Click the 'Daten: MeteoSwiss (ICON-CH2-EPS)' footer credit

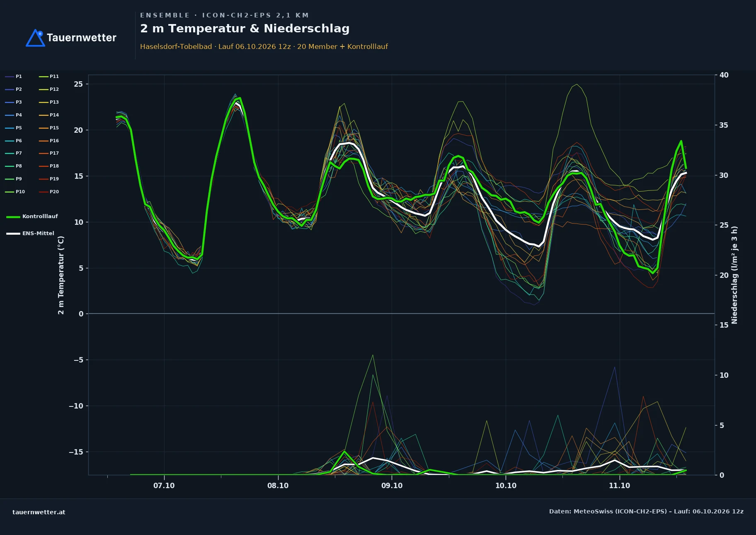click(608, 511)
